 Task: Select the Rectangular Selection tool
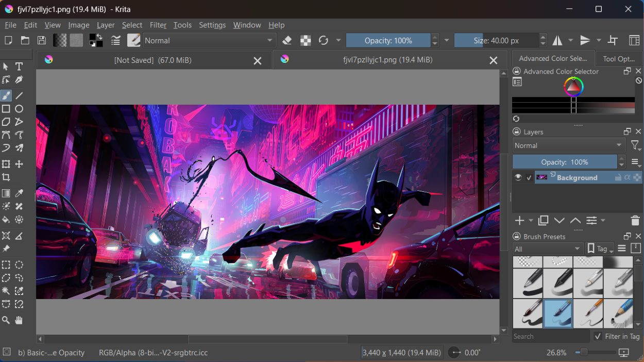[x=6, y=265]
